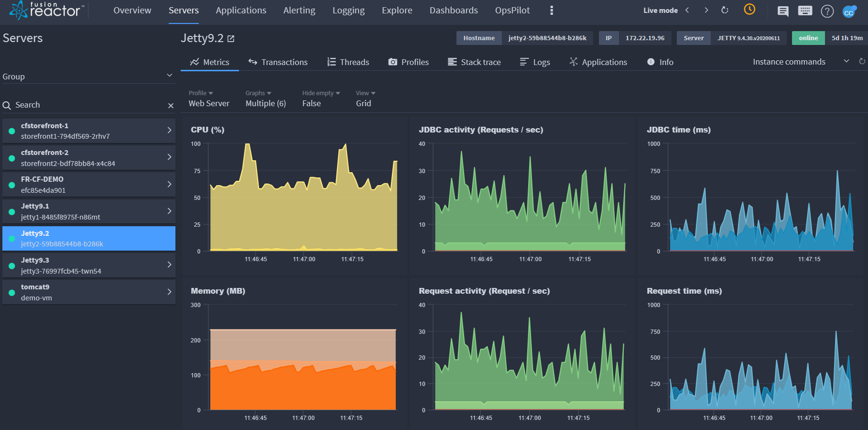
Task: Click the Metrics chart icon
Action: click(x=195, y=62)
